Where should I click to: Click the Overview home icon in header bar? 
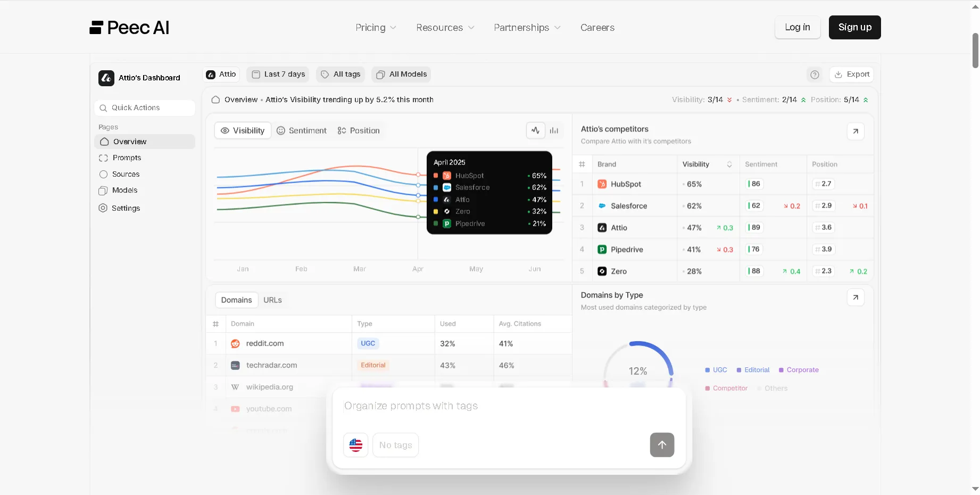click(x=215, y=100)
